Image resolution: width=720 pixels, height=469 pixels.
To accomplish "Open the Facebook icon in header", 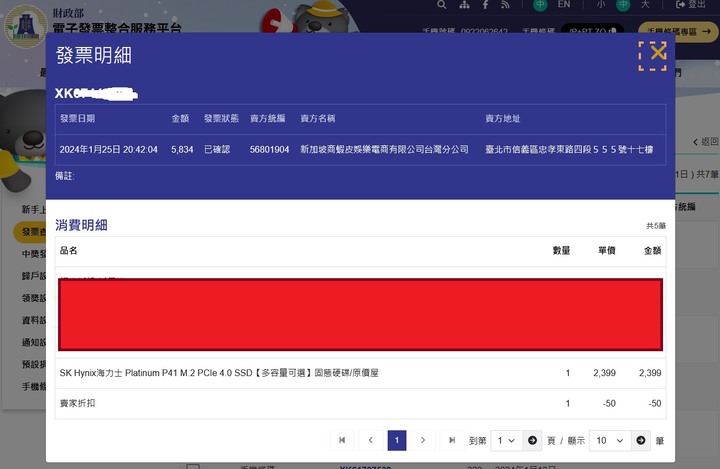I will tap(485, 5).
